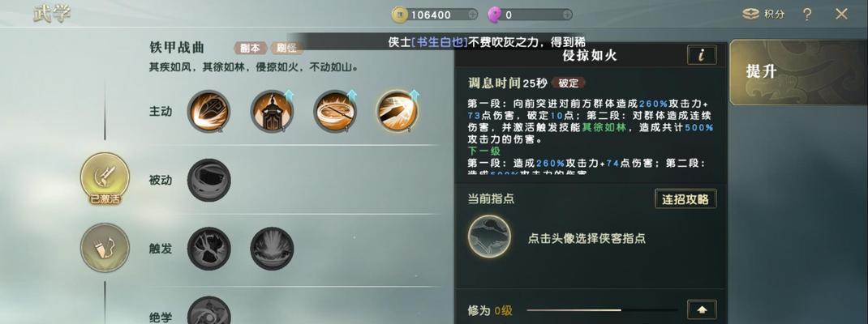Click the 副本 tag label
This screenshot has height=324, width=868.
point(250,48)
